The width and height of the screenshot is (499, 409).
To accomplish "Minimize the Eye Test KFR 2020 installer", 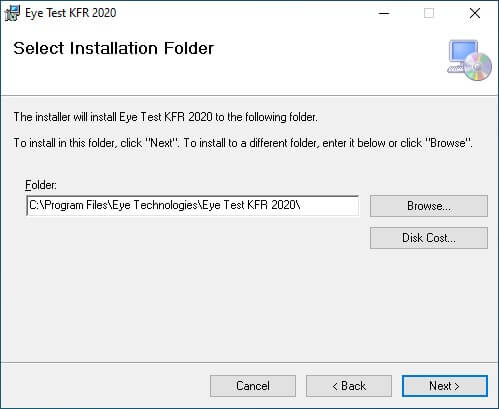I will click(x=384, y=13).
